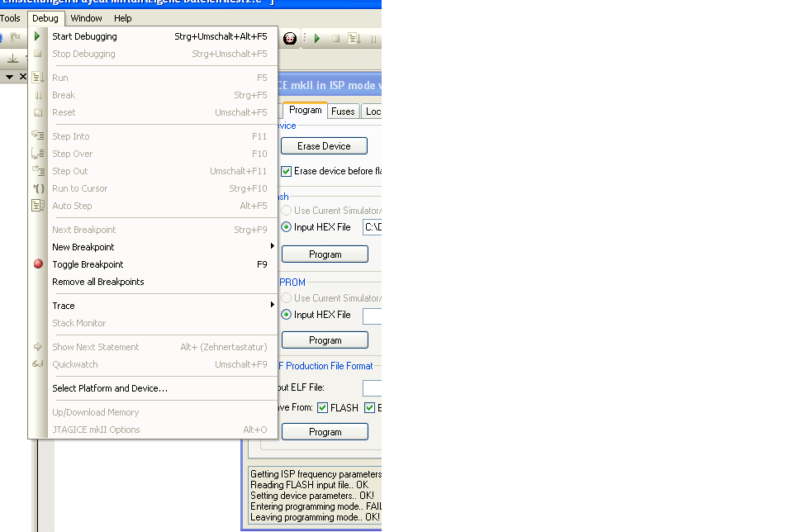
Task: Click the download arrow icon in the toolbar
Action: tap(12, 59)
